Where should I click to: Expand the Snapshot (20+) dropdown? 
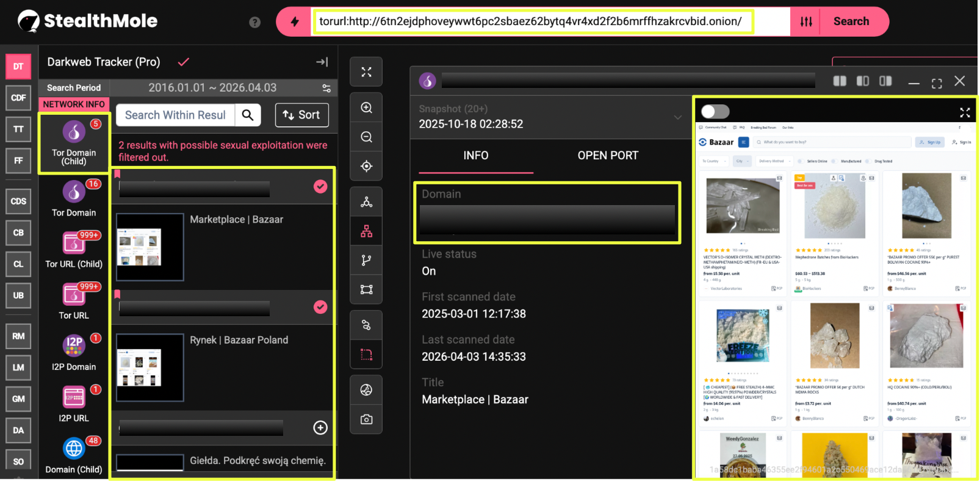[x=677, y=117]
